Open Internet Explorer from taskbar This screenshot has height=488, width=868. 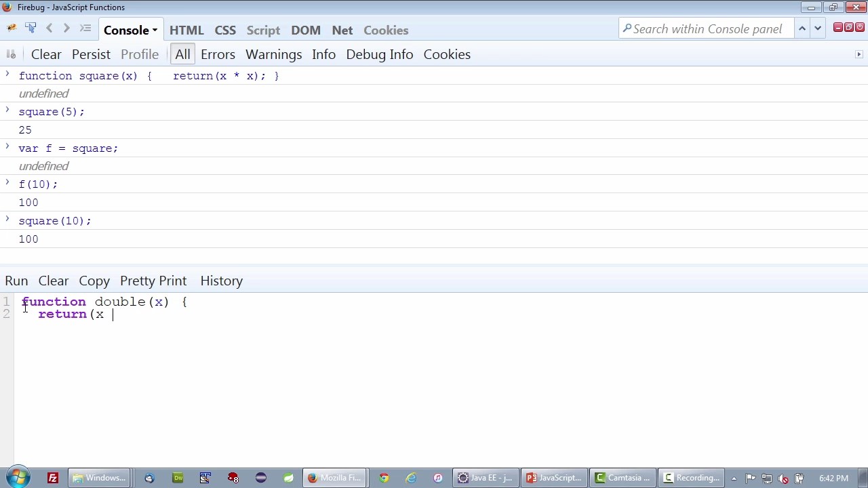(x=411, y=478)
